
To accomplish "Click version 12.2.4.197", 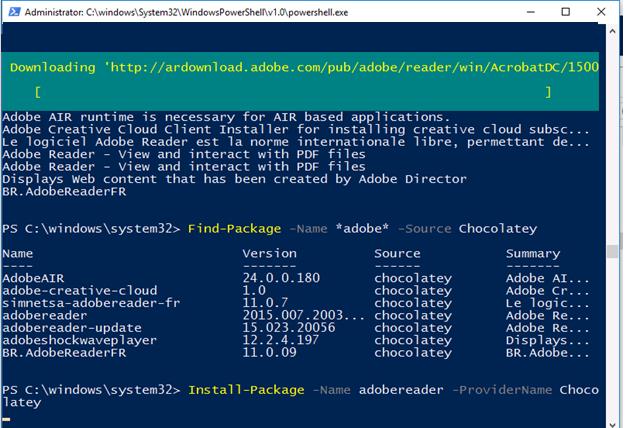I will 281,340.
